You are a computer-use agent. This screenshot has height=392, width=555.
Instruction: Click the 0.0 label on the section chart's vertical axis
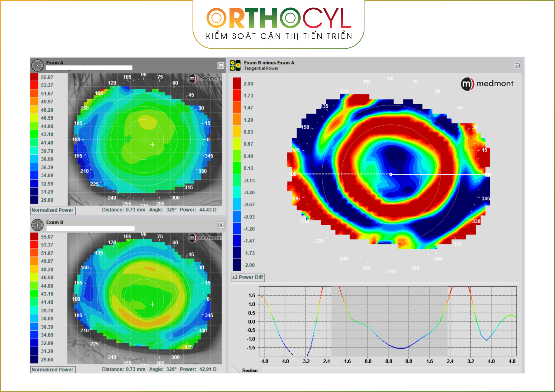click(251, 322)
